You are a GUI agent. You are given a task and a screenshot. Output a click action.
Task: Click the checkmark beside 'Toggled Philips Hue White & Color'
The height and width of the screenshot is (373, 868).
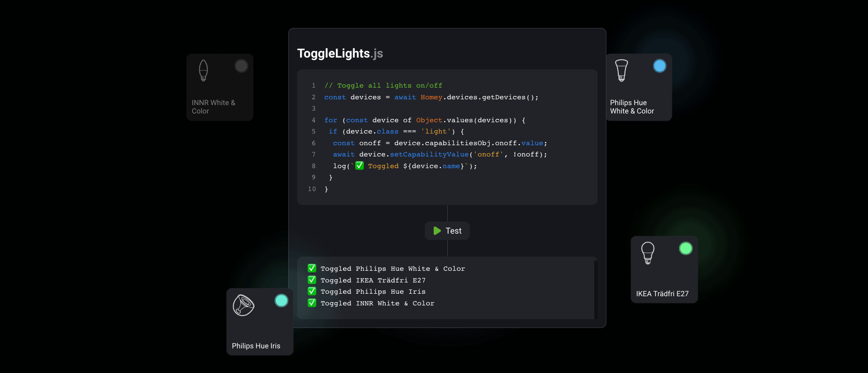[312, 268]
